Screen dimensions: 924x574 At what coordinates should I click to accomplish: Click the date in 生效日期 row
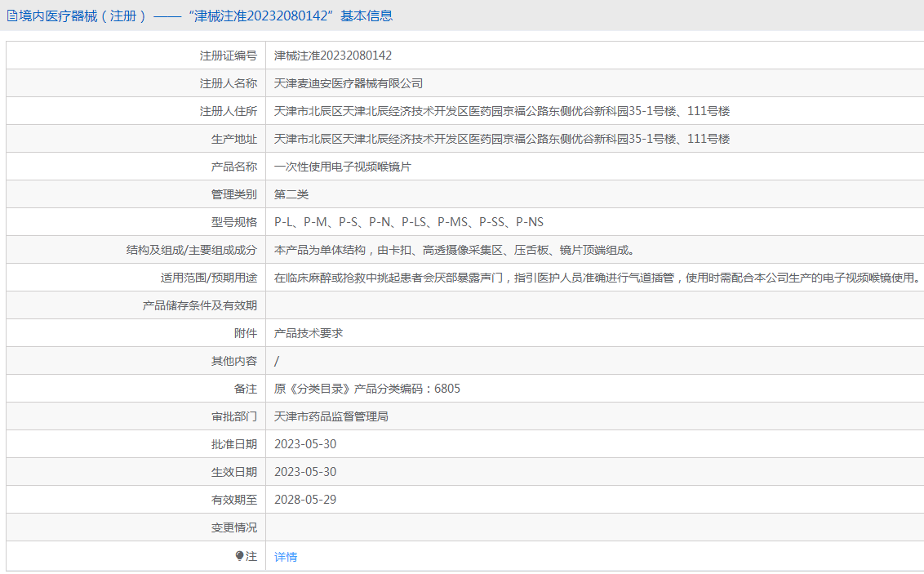click(x=305, y=472)
